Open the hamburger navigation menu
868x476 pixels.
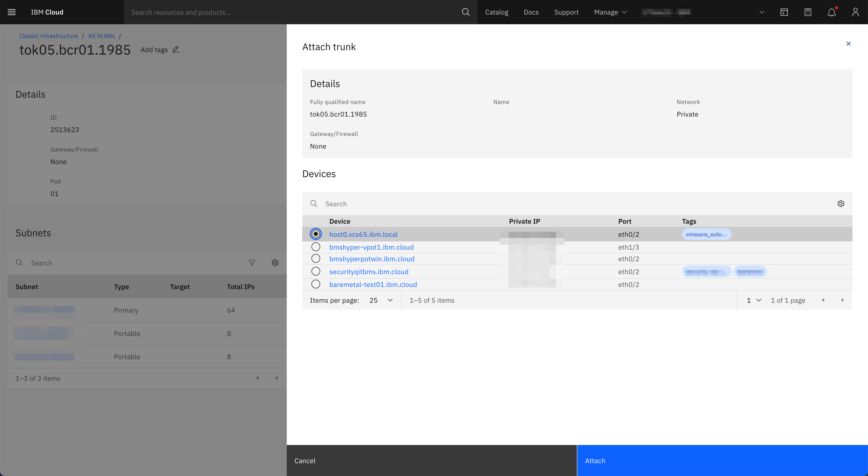pyautogui.click(x=11, y=12)
